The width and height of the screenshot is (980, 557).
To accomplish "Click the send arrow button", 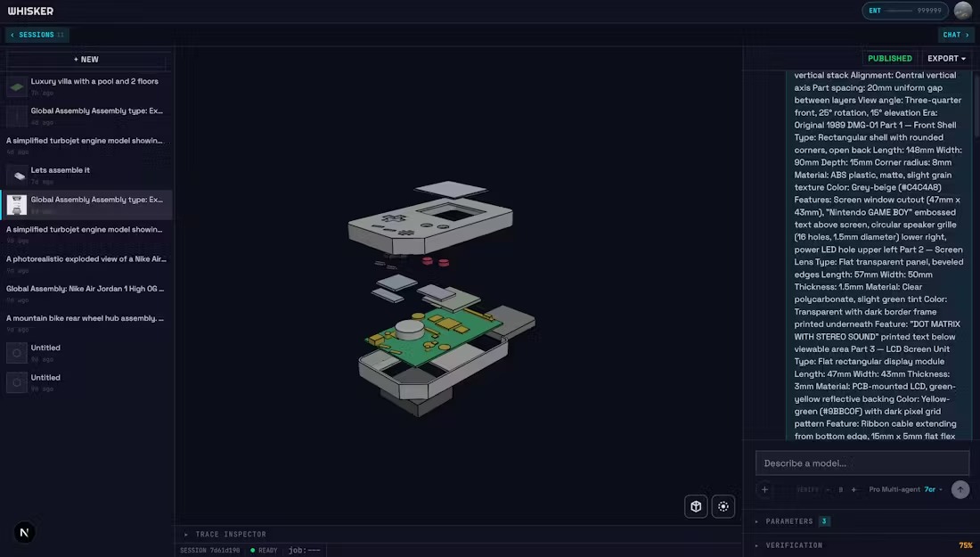I will [960, 489].
